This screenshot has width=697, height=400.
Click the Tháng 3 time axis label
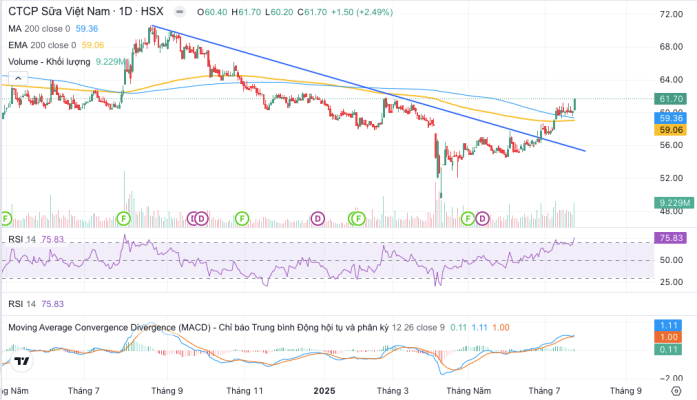[393, 391]
